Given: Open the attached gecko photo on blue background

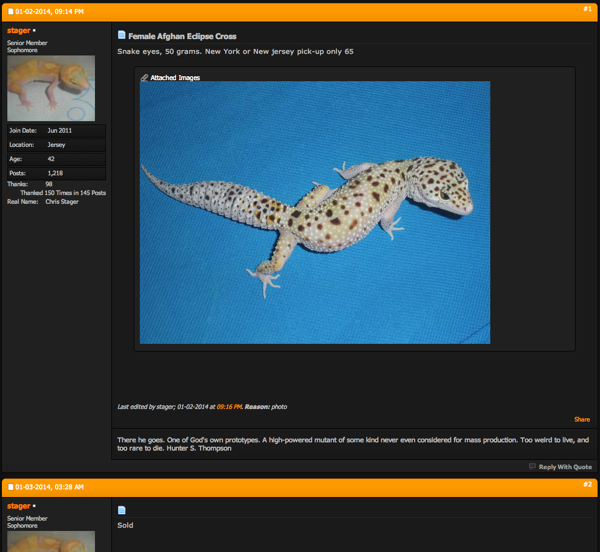Looking at the screenshot, I should (315, 212).
